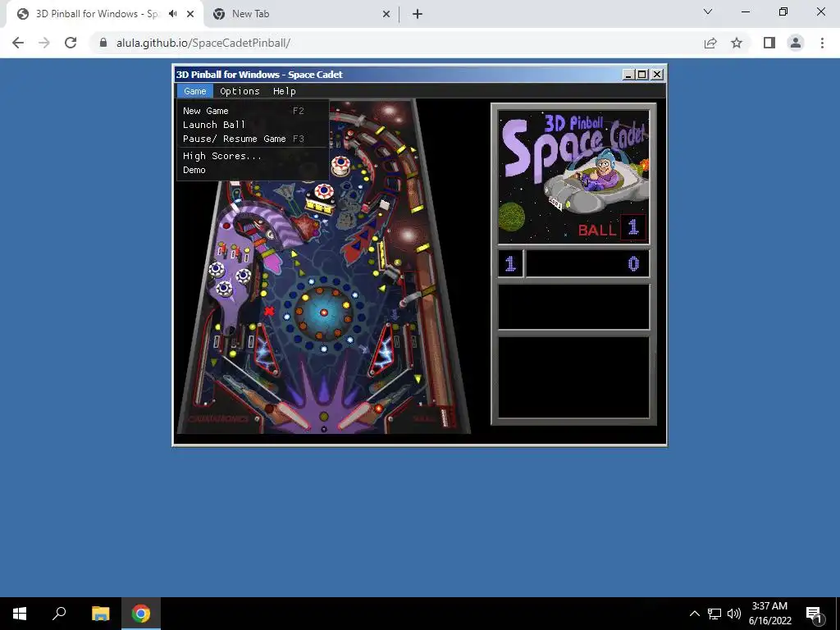The image size is (840, 630).
Task: Reload the pinball page
Action: pos(71,43)
